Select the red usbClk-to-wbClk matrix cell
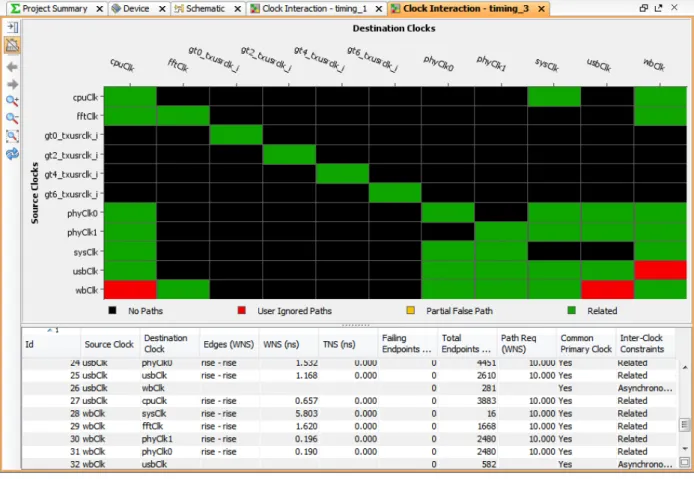The image size is (694, 479). coord(660,270)
